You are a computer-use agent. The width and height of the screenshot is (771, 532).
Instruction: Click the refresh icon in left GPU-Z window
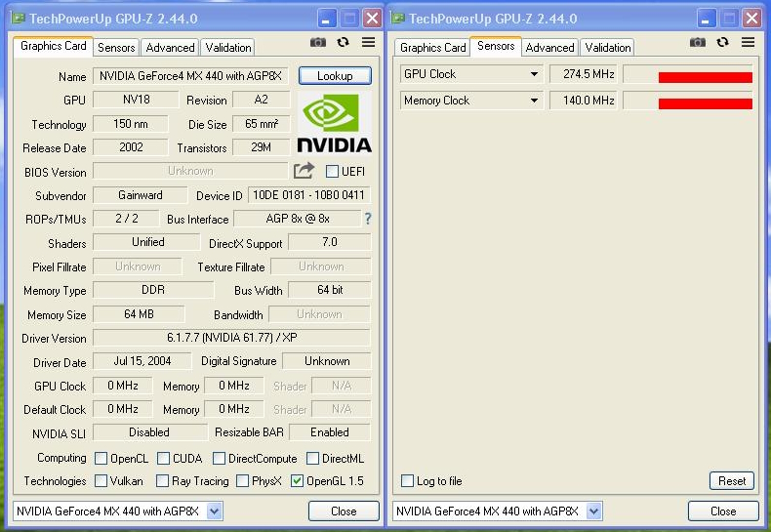click(x=344, y=42)
